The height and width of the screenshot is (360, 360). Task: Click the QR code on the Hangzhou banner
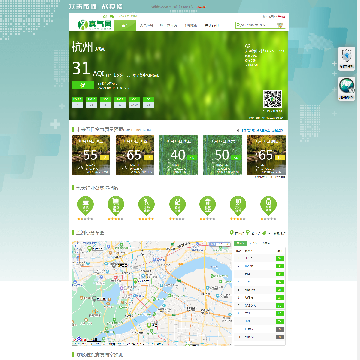click(272, 99)
